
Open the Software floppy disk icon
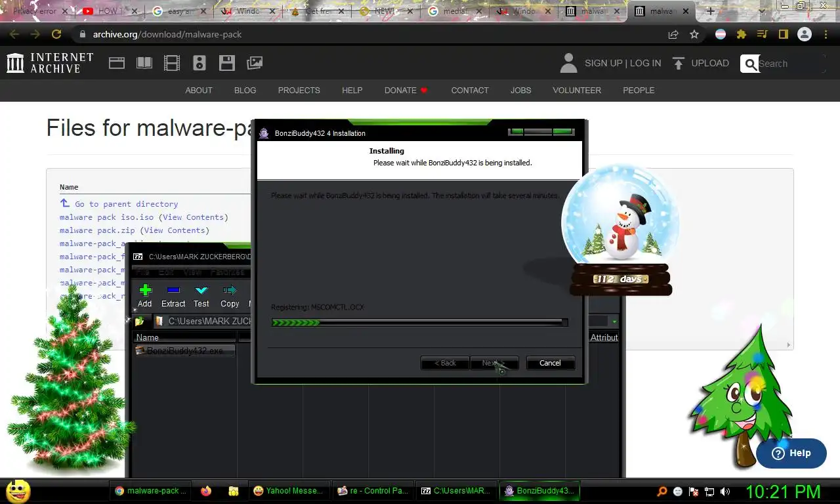click(227, 63)
